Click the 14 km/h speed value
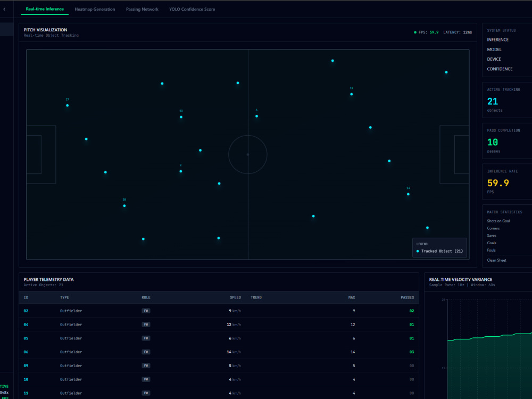 pos(234,352)
